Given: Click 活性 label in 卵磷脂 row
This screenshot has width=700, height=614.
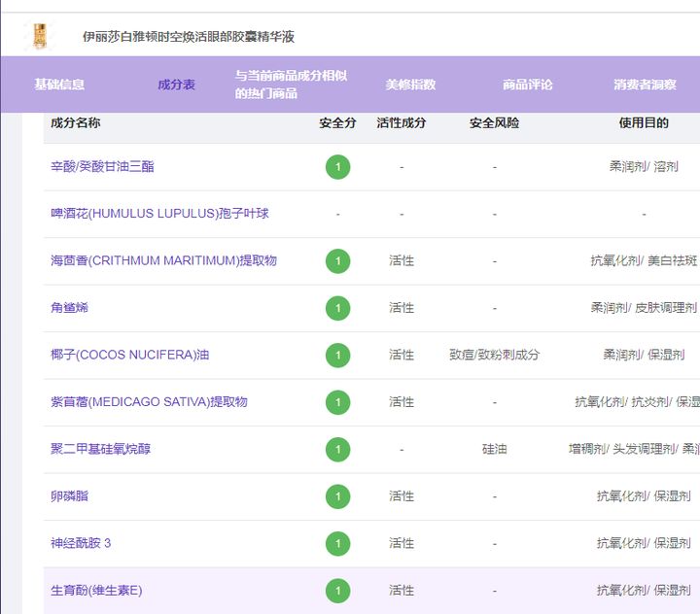Looking at the screenshot, I should [402, 495].
